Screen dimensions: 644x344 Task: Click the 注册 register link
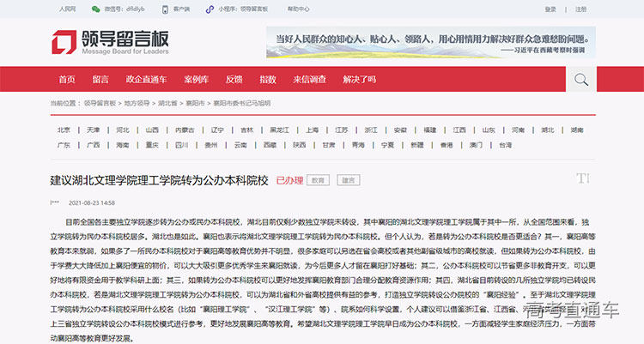tap(581, 9)
